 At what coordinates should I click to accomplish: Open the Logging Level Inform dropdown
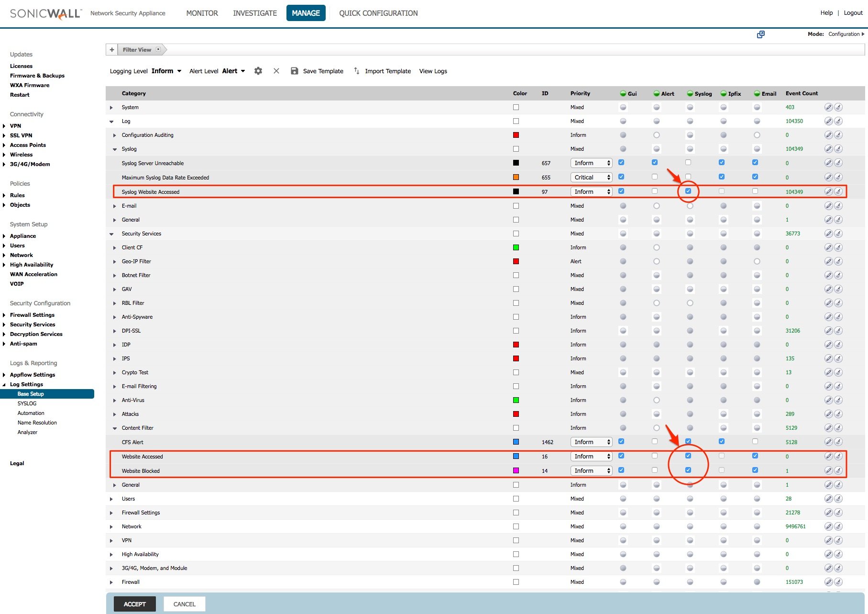(166, 71)
